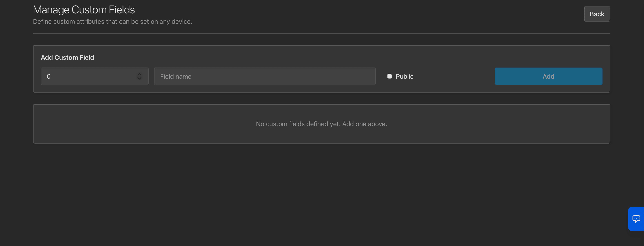Focus the Field name input
The image size is (644, 246).
tap(264, 76)
